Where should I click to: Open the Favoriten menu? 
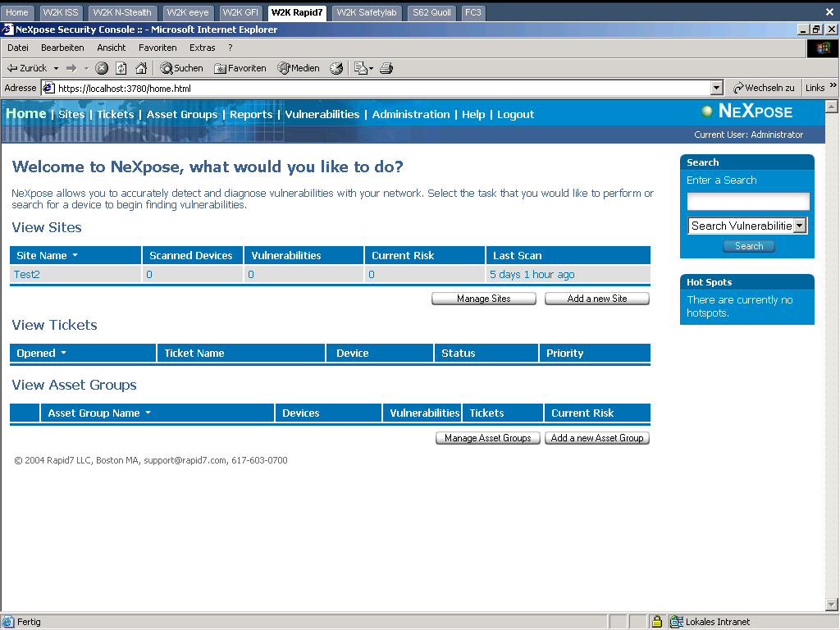(x=157, y=48)
